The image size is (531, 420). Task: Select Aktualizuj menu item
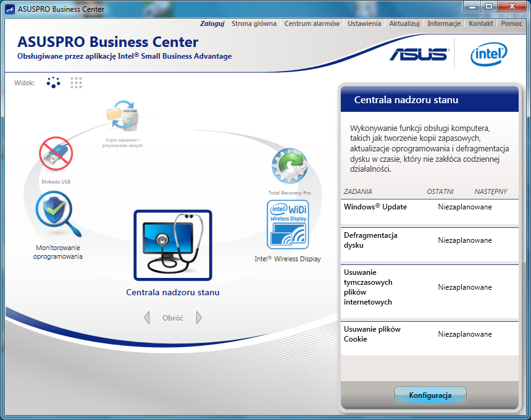(x=404, y=23)
